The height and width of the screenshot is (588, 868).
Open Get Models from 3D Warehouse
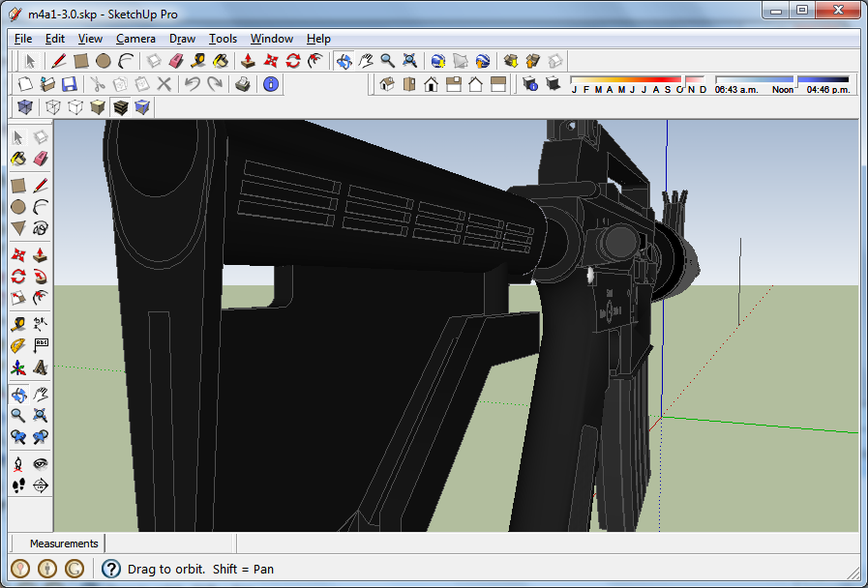click(511, 61)
